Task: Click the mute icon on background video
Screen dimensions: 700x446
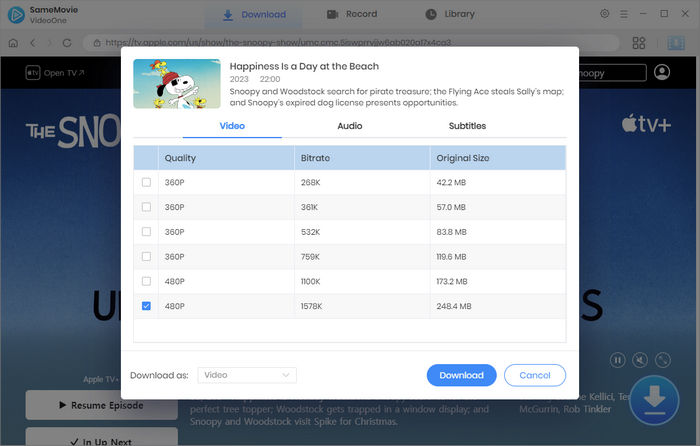Action: (640, 360)
